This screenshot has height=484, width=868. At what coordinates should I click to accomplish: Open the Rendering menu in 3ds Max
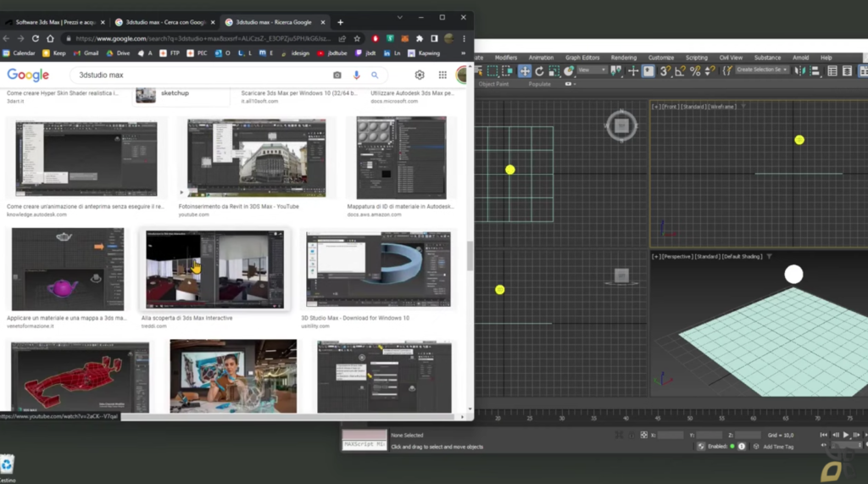click(624, 58)
